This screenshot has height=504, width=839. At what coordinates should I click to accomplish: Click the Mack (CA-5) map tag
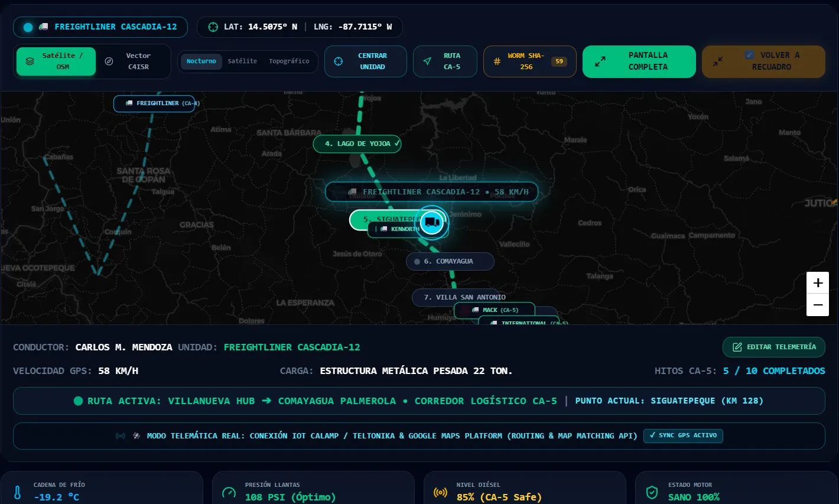[495, 310]
